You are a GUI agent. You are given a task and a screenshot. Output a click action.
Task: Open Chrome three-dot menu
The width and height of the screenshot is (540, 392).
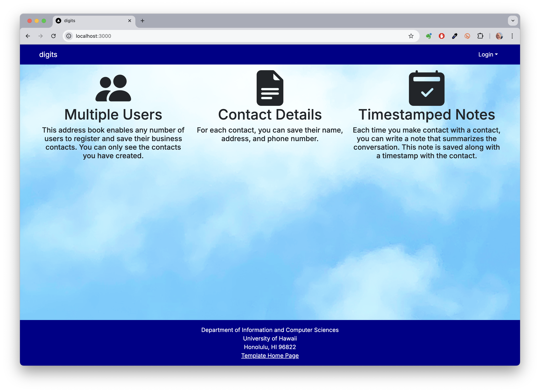[x=512, y=36]
